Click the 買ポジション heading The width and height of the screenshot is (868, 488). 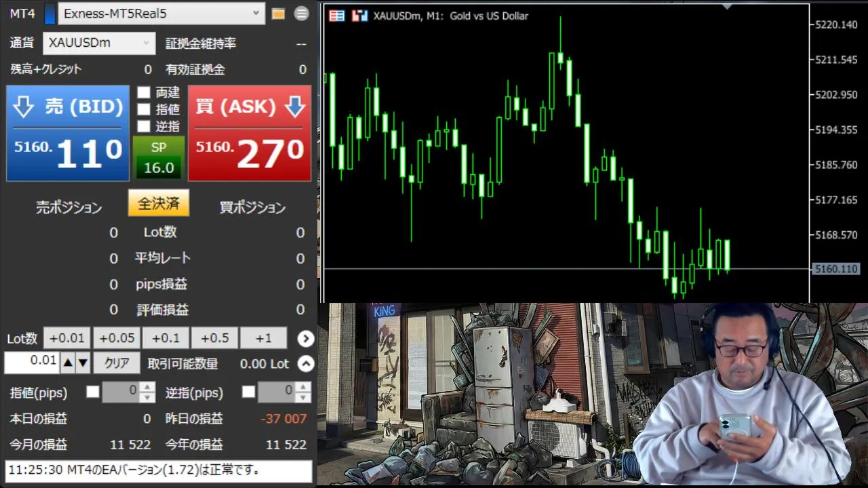[252, 207]
